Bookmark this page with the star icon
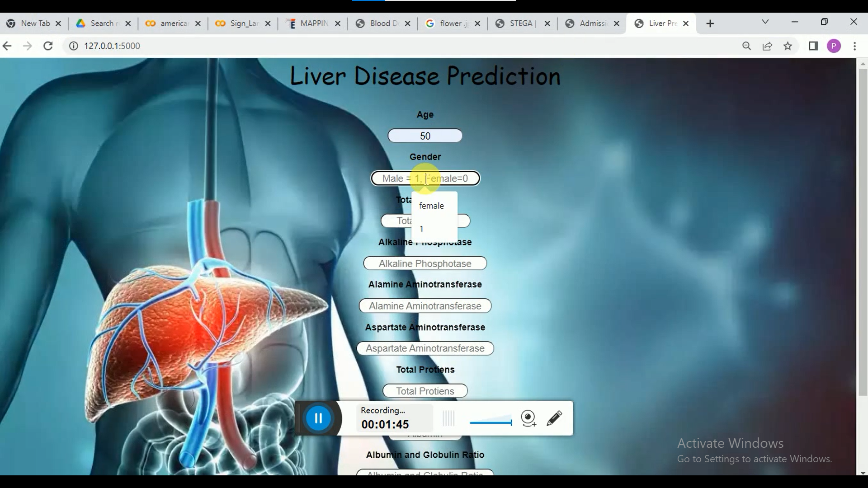Image resolution: width=868 pixels, height=488 pixels. coord(788,46)
